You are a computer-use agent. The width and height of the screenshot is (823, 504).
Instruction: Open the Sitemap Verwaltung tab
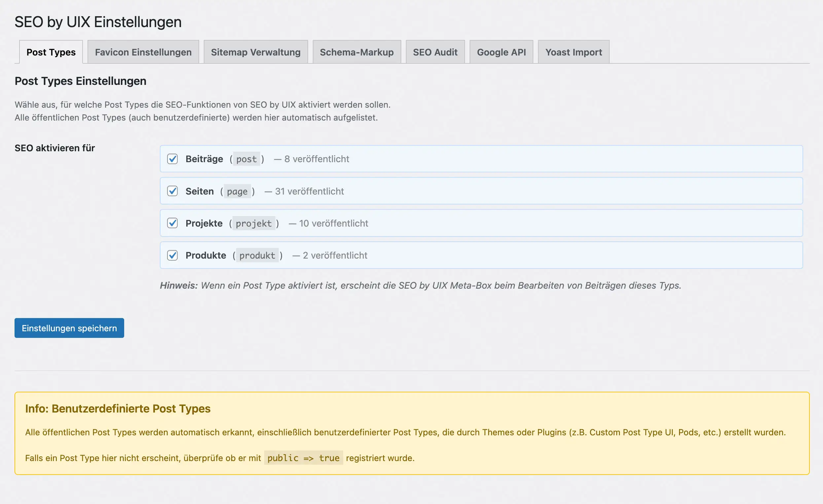coord(256,52)
